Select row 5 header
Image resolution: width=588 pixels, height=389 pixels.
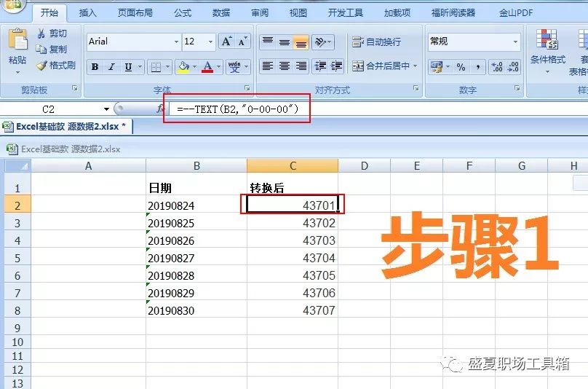click(17, 258)
